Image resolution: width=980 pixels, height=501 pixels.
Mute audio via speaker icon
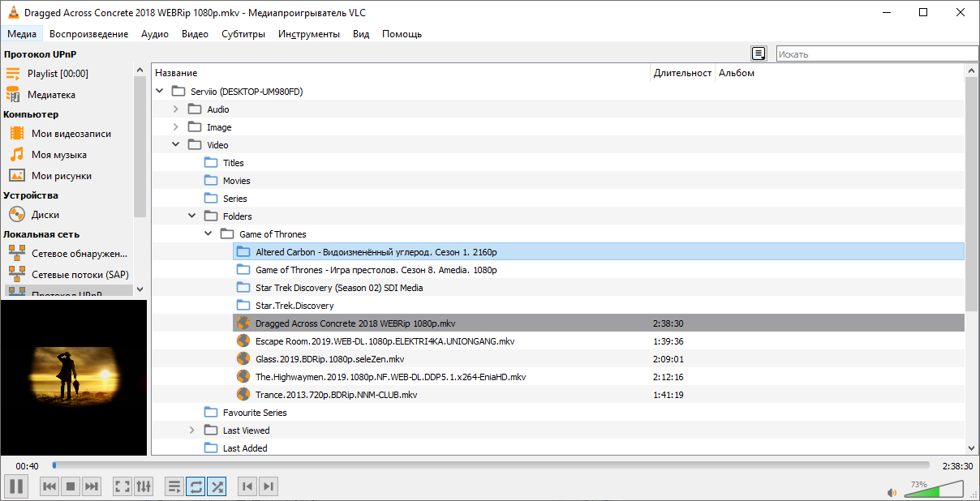[892, 492]
